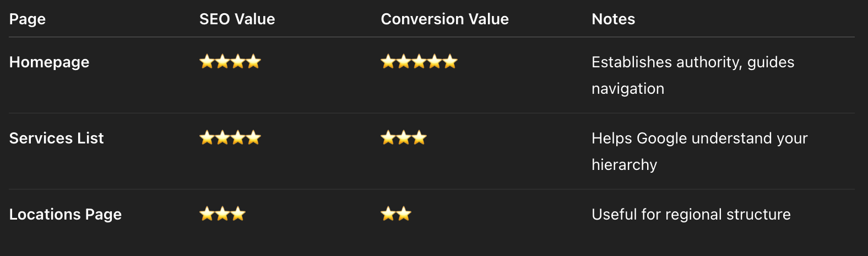Image resolution: width=868 pixels, height=256 pixels.
Task: Click the first star in Locations Page Conversion Value
Action: [x=388, y=214]
